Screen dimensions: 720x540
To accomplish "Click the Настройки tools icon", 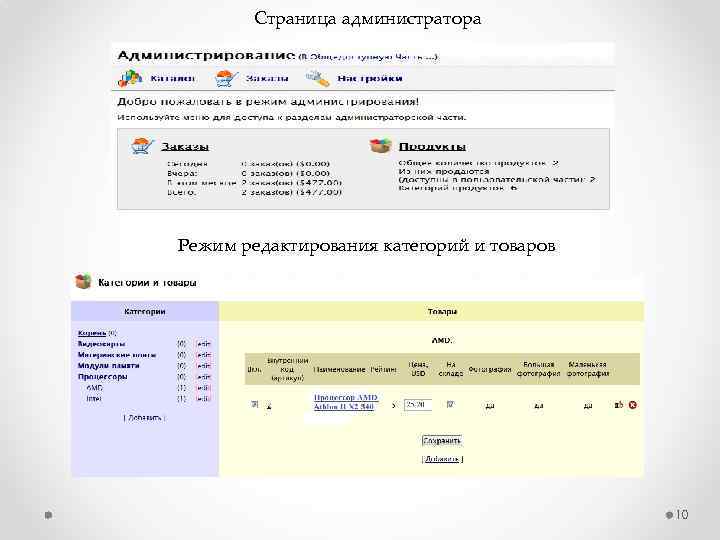I will [318, 78].
